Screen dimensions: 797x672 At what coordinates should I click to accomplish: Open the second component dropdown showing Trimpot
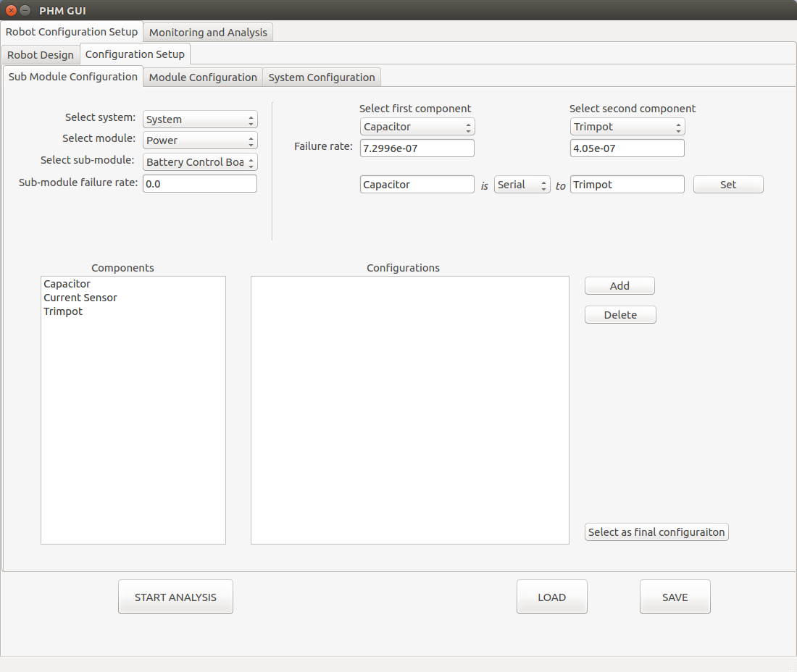[x=627, y=127]
